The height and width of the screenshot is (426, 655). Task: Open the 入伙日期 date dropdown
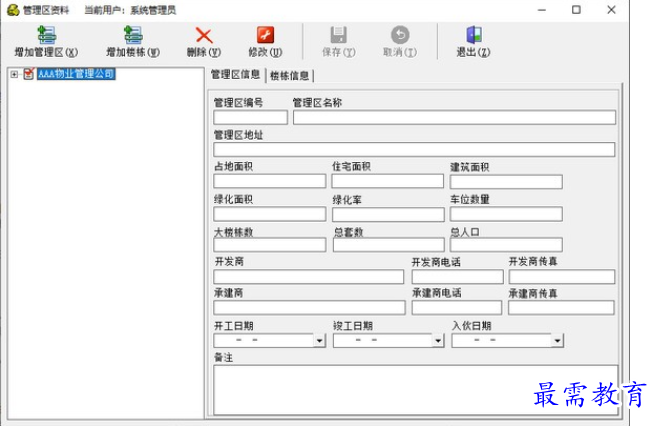[557, 341]
